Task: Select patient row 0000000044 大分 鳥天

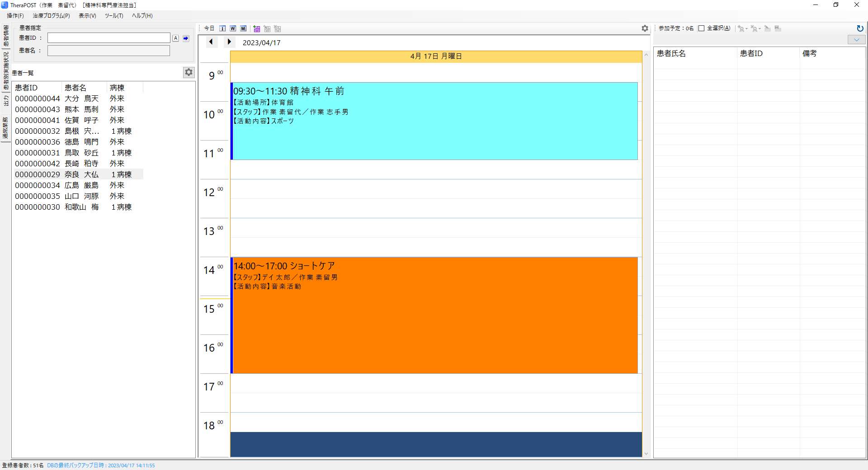Action: pyautogui.click(x=78, y=99)
